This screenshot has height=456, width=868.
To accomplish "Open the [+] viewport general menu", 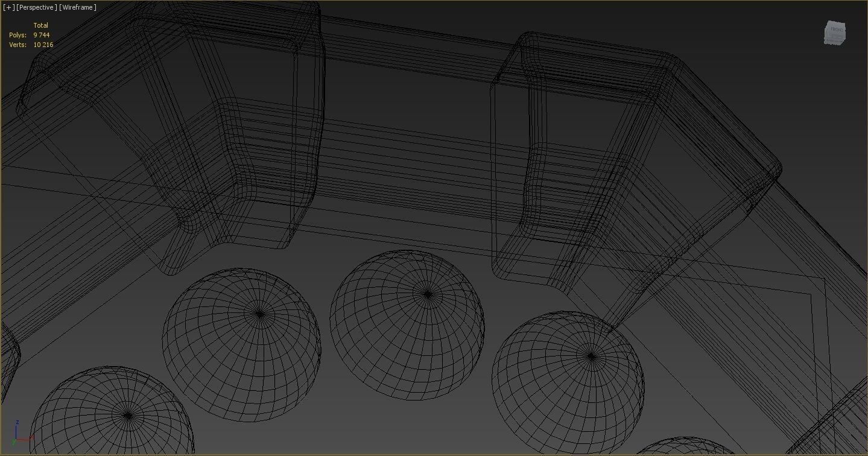I will [x=8, y=7].
